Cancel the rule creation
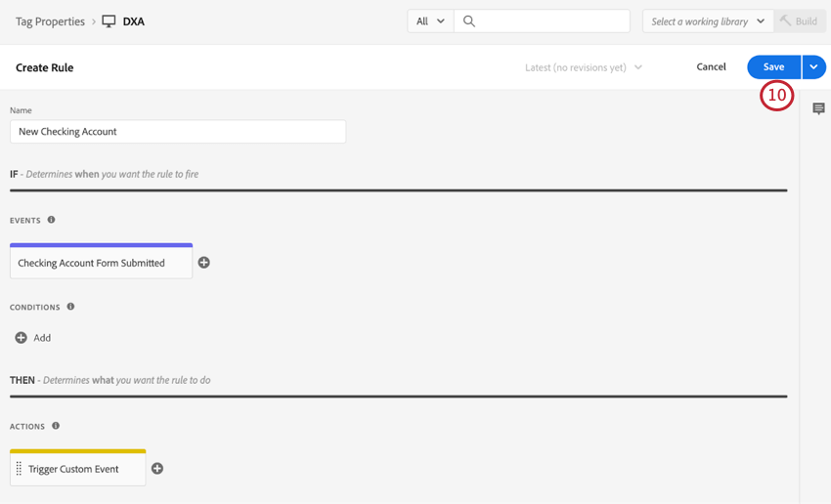Screen dimensions: 831x504 tap(711, 67)
